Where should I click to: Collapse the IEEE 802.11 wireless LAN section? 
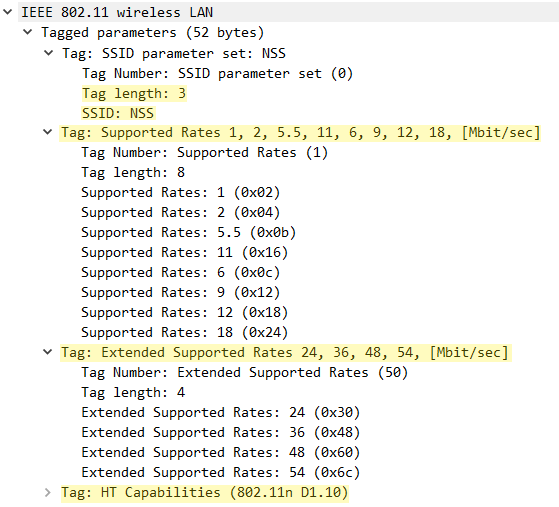7,12
